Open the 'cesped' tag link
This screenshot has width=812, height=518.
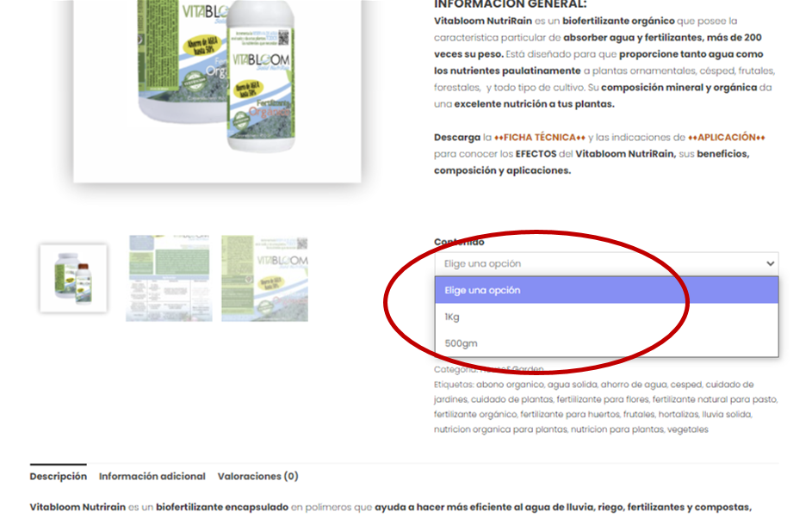(x=685, y=385)
